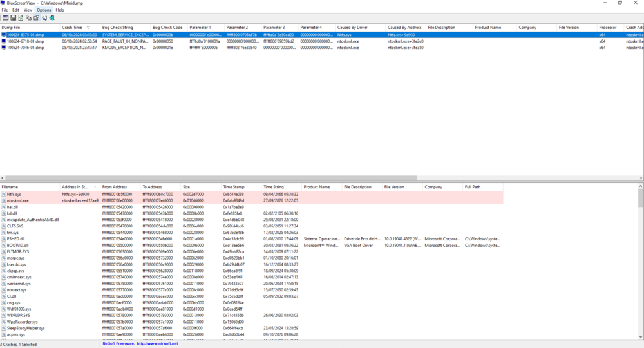
Task: Open the Properties toolbar icon
Action: 36,18
